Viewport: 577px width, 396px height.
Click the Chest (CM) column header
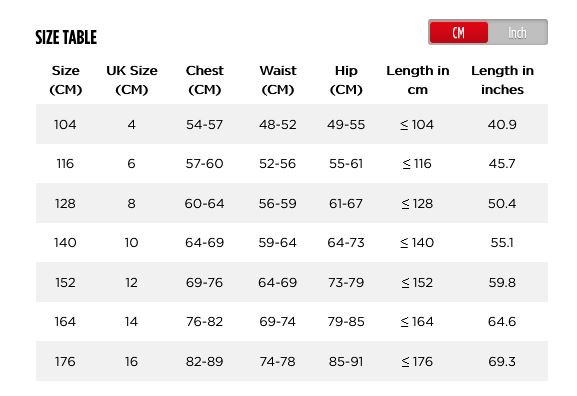tap(205, 80)
